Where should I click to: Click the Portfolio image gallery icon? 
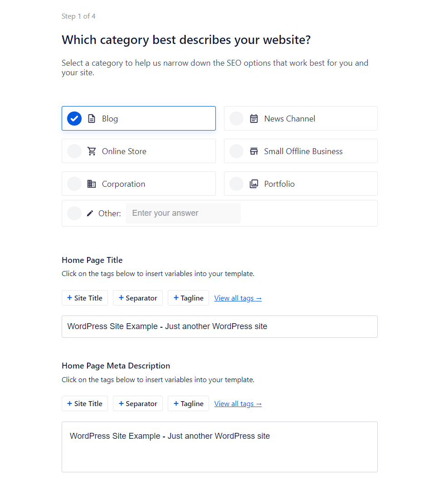[x=254, y=184]
